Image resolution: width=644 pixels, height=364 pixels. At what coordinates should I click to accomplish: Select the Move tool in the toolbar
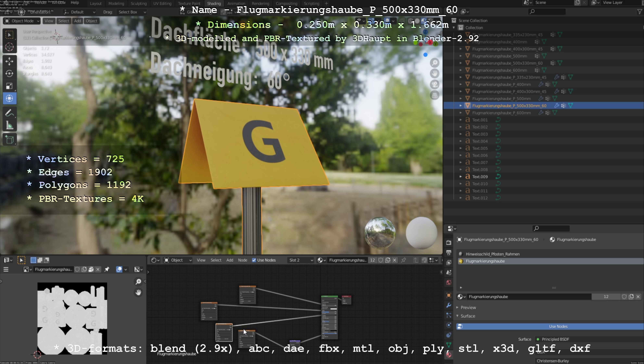[9, 61]
